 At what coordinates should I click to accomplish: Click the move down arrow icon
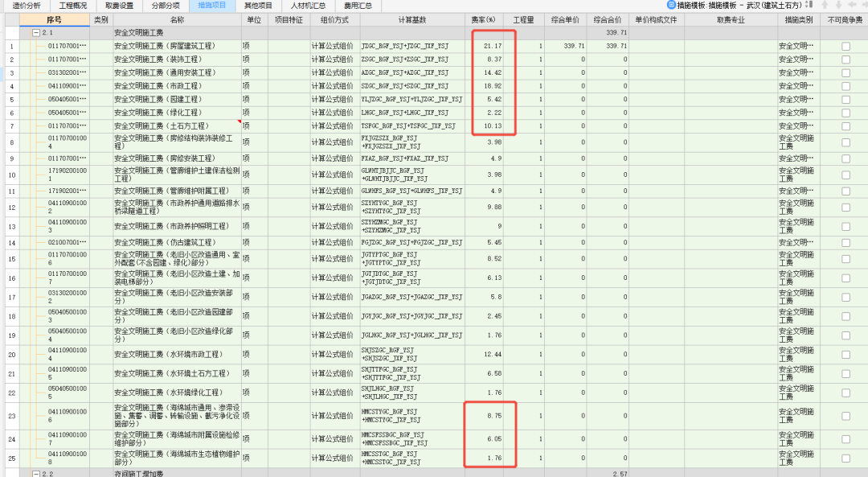[x=838, y=5]
